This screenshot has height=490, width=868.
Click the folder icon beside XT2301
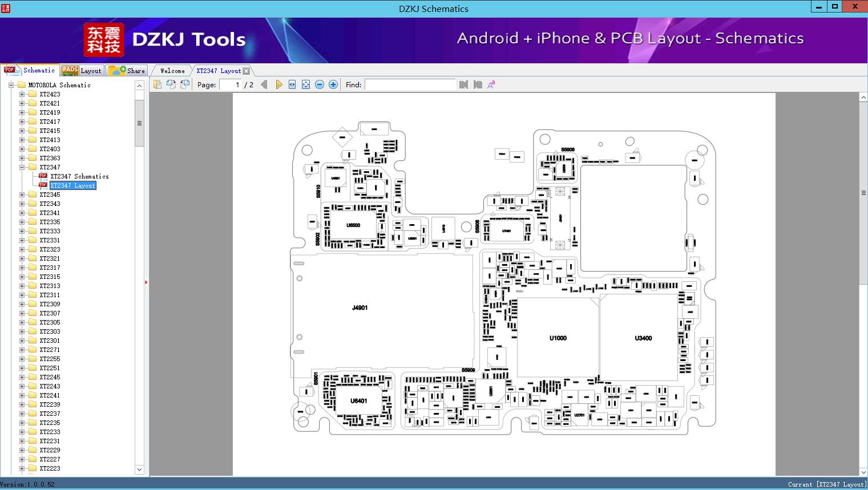click(x=33, y=341)
